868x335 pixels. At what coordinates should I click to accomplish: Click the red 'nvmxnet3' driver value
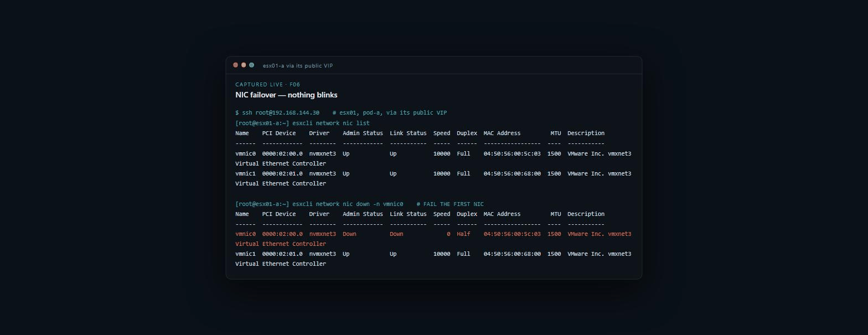pyautogui.click(x=322, y=234)
